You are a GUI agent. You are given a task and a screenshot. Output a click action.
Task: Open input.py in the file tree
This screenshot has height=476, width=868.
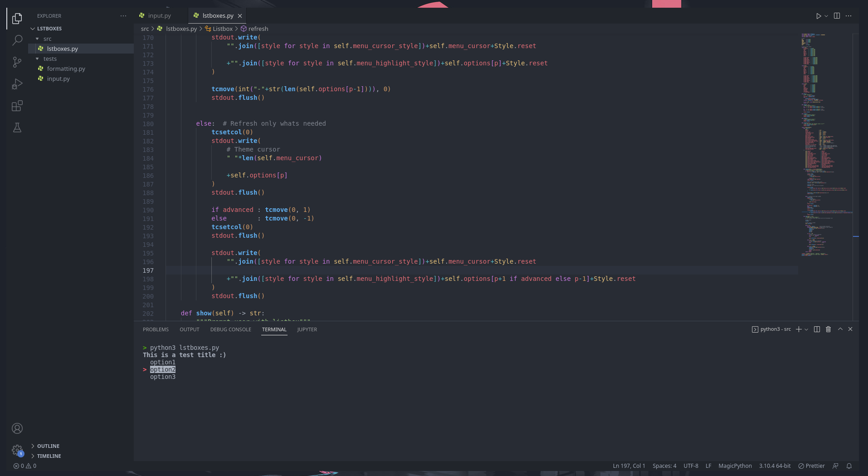coord(59,79)
